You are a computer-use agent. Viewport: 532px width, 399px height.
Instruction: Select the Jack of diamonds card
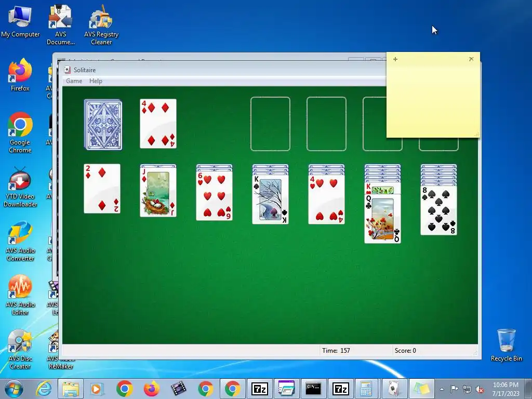(158, 192)
